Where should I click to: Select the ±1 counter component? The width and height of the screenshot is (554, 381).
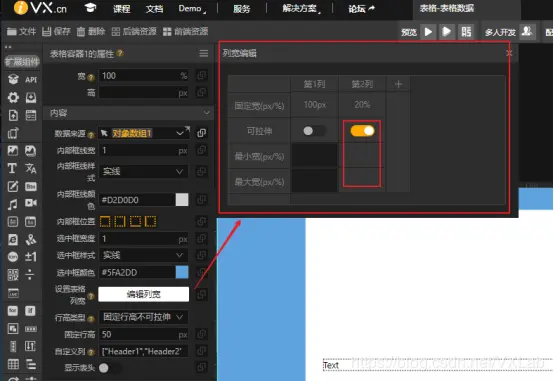pyautogui.click(x=31, y=257)
